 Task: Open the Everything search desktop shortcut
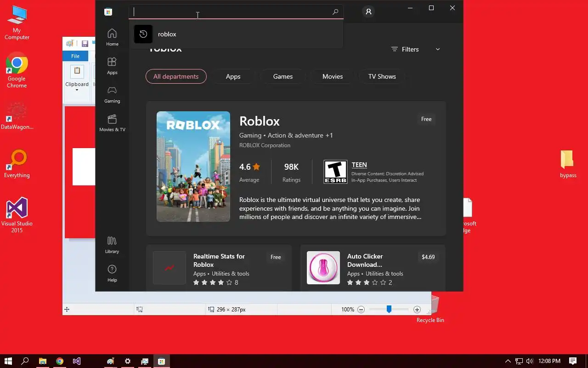17,164
